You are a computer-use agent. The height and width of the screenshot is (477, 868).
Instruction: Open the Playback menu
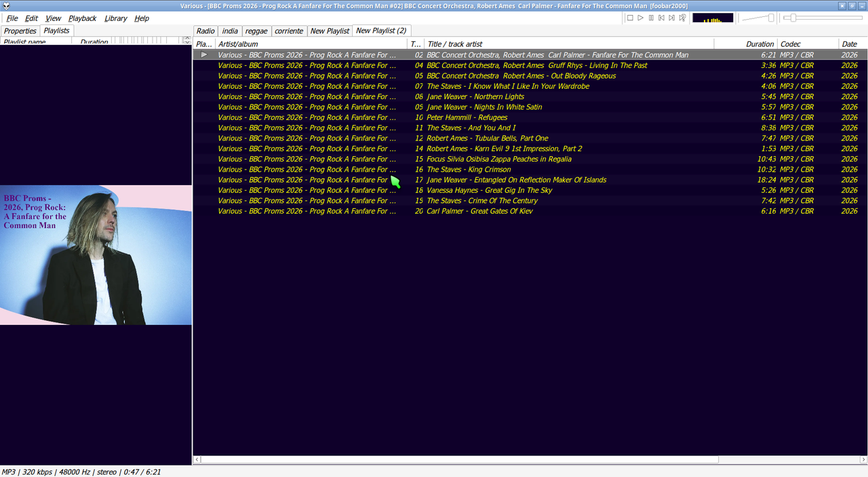click(82, 18)
